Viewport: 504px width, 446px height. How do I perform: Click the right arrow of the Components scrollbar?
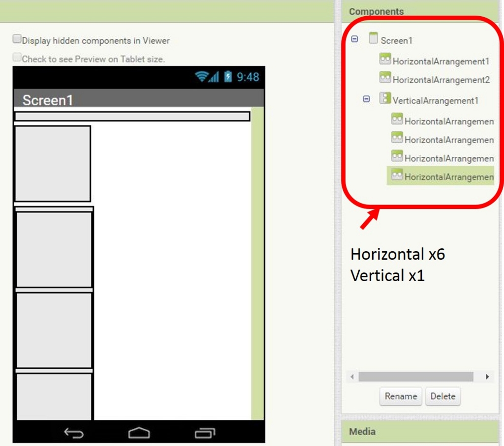click(x=487, y=377)
